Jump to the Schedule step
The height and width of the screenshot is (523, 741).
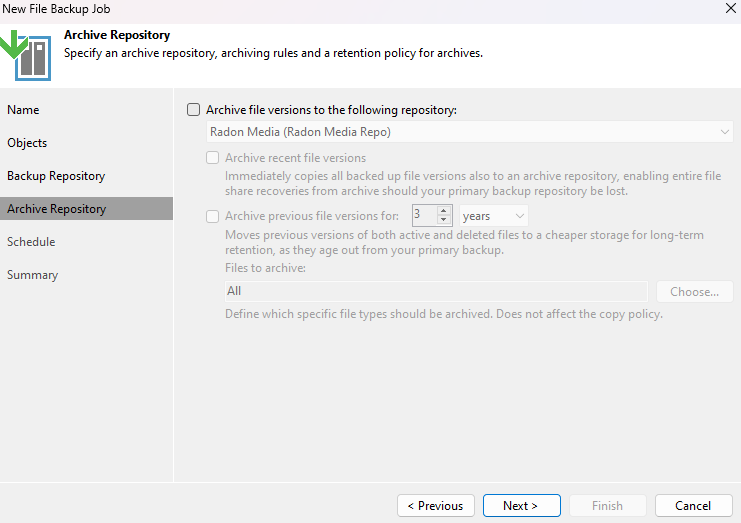31,241
